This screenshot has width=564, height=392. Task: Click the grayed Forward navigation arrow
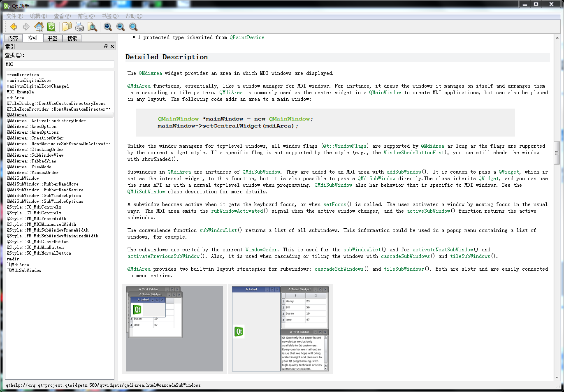point(26,27)
